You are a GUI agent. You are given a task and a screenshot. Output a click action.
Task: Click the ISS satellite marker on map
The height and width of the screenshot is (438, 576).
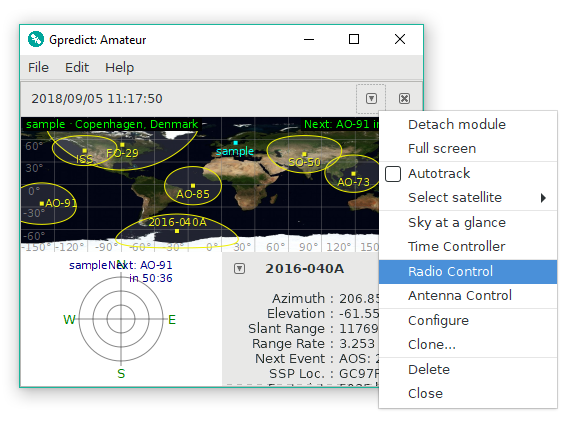[84, 151]
